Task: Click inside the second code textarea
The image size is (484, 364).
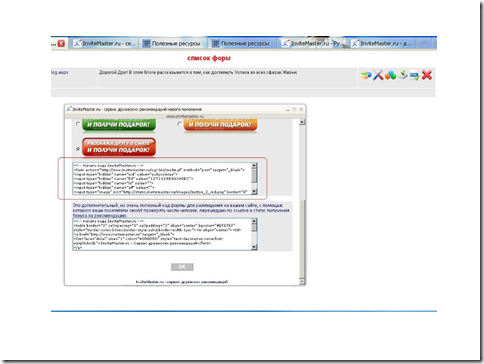Action: coord(162,234)
